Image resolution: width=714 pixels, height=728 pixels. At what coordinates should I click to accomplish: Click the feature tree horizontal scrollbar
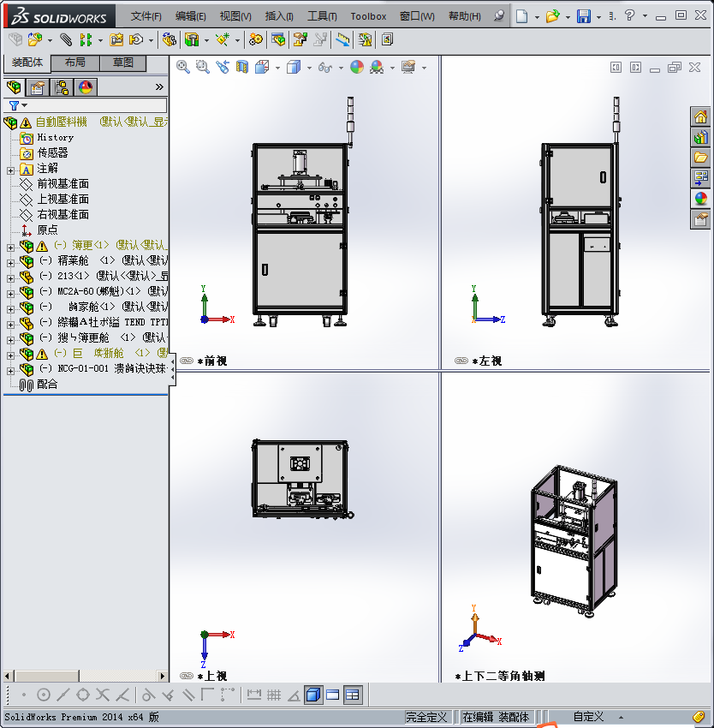pyautogui.click(x=85, y=676)
